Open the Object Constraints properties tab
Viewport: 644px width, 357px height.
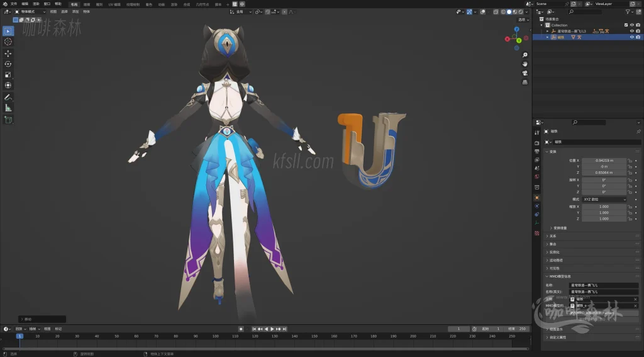pyautogui.click(x=537, y=214)
